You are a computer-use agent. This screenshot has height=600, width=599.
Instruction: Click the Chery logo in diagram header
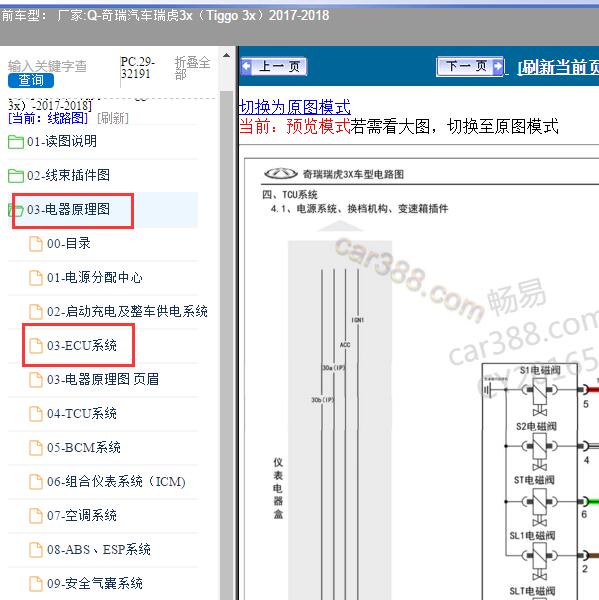[281, 174]
